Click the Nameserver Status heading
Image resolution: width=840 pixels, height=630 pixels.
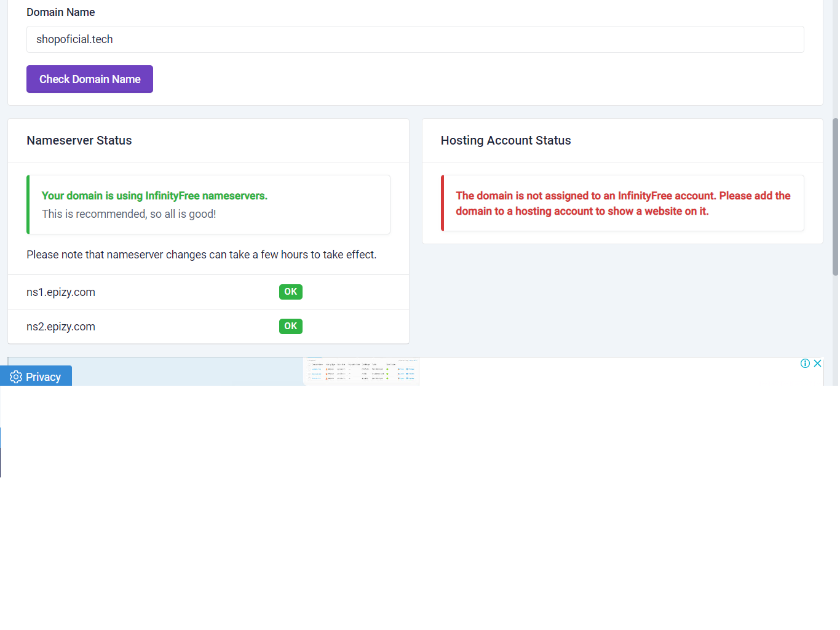pos(79,140)
